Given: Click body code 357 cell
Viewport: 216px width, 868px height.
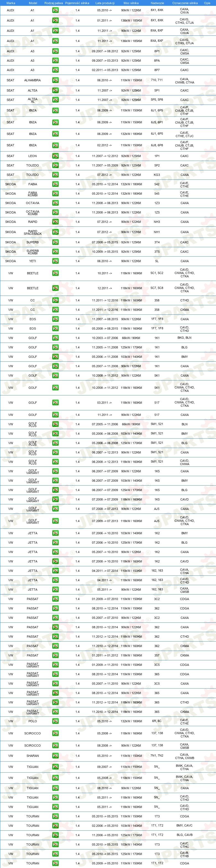Looking at the screenshot, I should coord(157,655).
